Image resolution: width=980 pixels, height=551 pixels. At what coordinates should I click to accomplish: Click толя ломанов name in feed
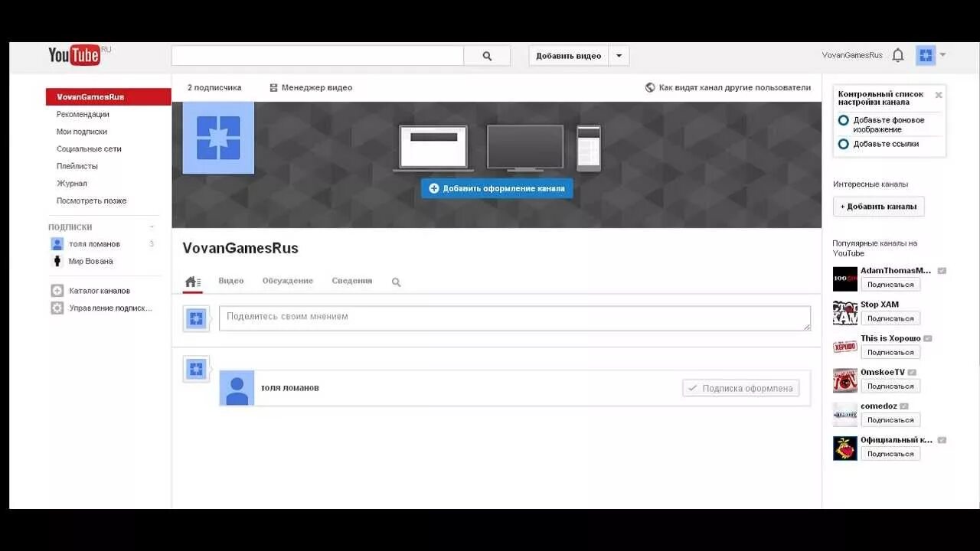pyautogui.click(x=290, y=388)
